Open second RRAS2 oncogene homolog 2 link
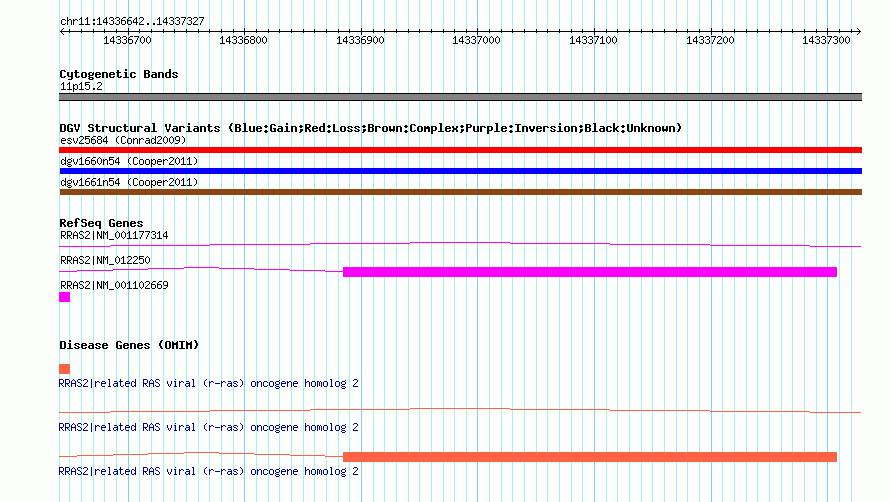 pyautogui.click(x=208, y=428)
